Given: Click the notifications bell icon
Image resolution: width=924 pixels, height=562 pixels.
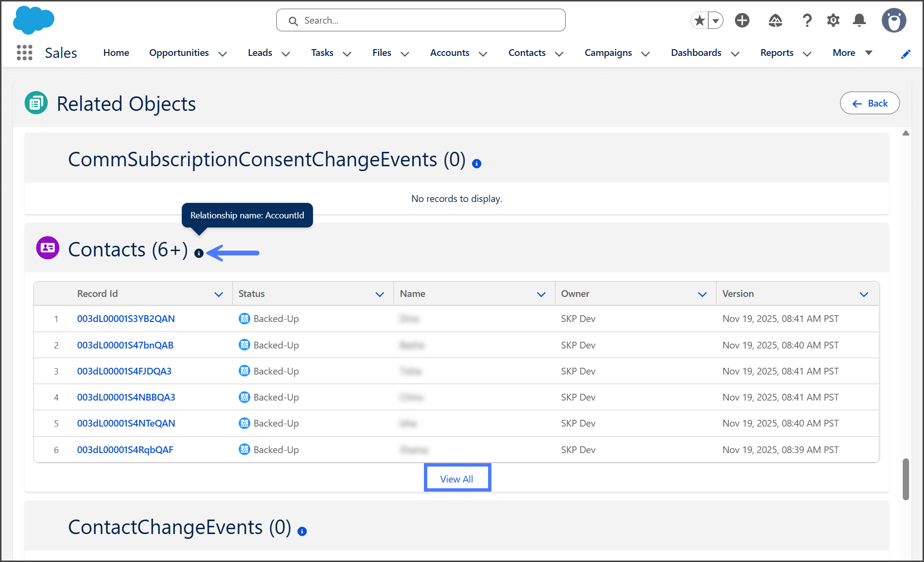Looking at the screenshot, I should 859,20.
